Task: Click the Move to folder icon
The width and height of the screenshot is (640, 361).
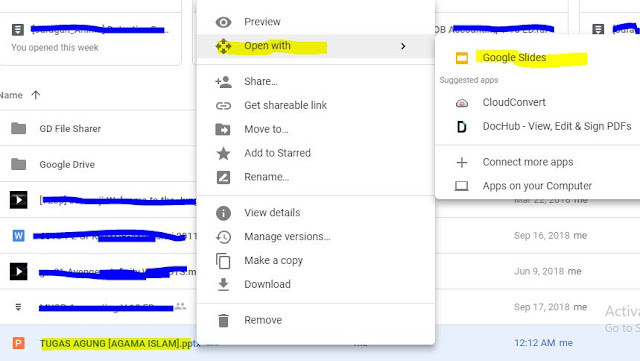Action: 223,129
